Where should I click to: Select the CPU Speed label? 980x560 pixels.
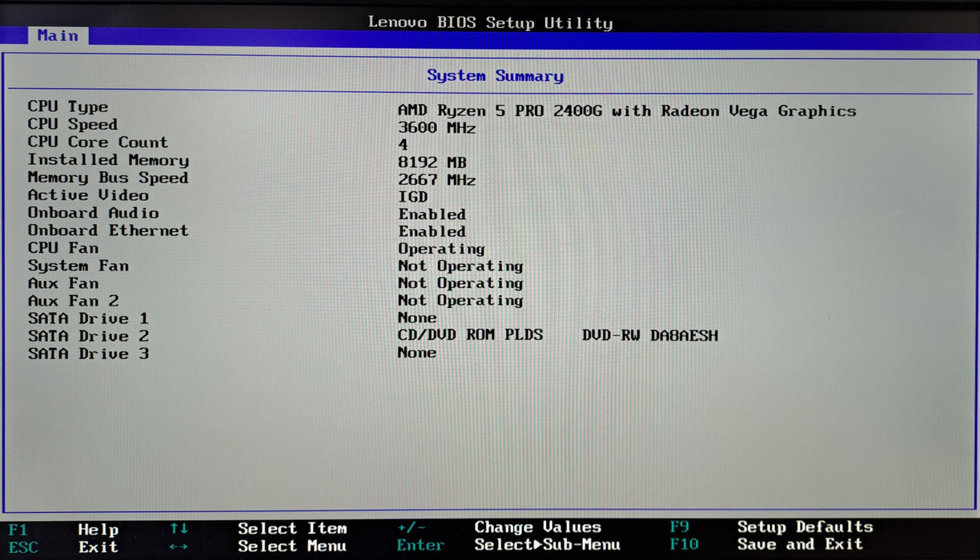[x=73, y=124]
